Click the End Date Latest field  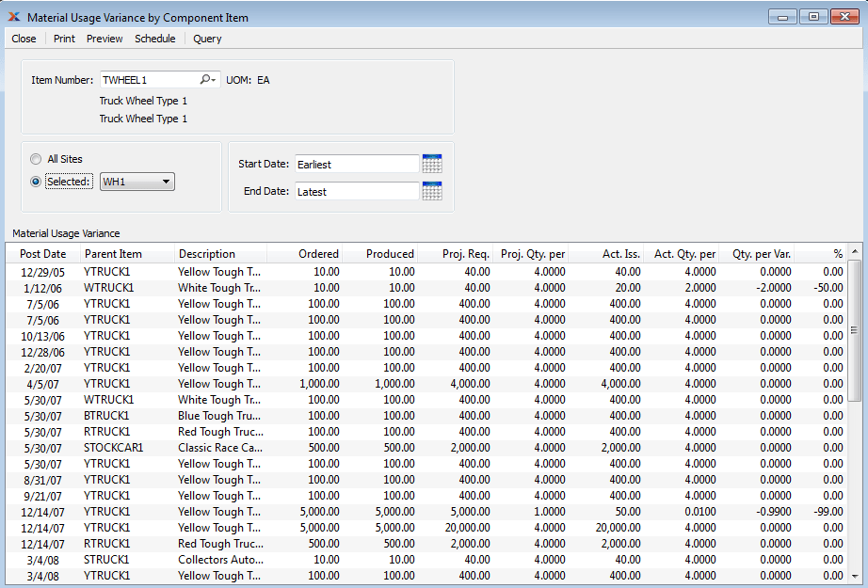pyautogui.click(x=357, y=190)
